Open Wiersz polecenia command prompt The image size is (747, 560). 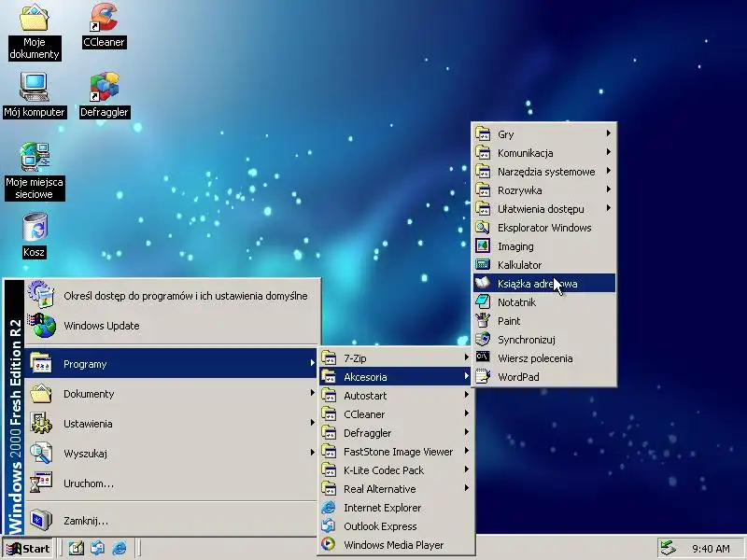[544, 358]
